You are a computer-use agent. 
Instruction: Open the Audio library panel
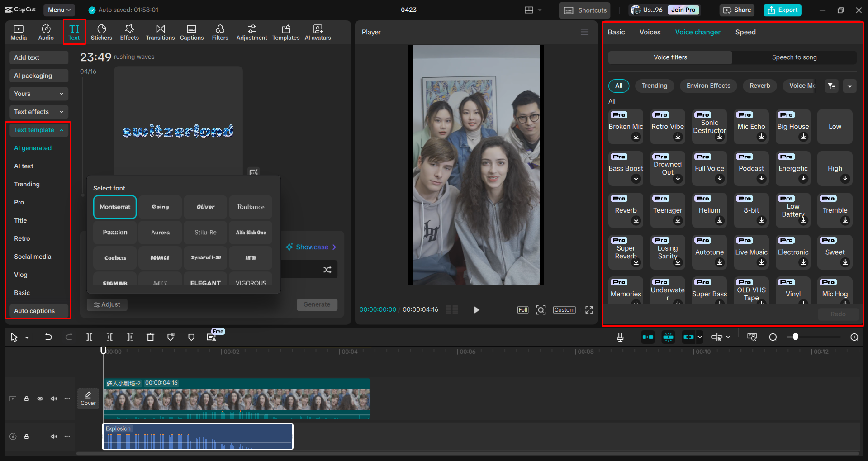[x=46, y=32]
